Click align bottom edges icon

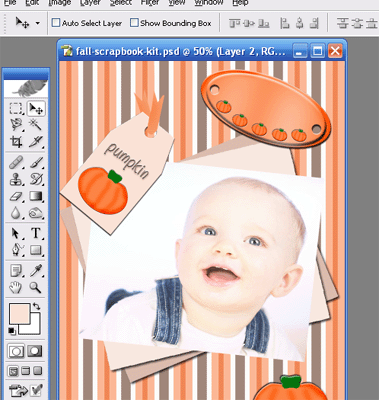click(x=264, y=23)
